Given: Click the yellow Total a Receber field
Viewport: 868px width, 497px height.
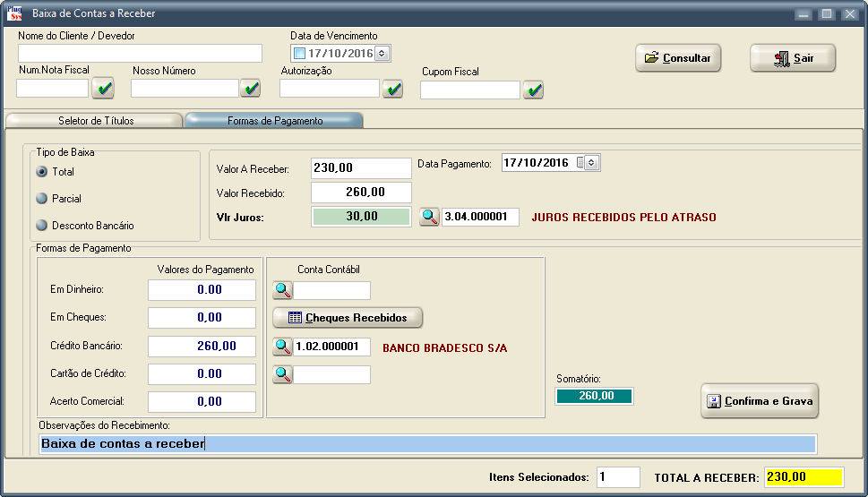Looking at the screenshot, I should [x=804, y=477].
